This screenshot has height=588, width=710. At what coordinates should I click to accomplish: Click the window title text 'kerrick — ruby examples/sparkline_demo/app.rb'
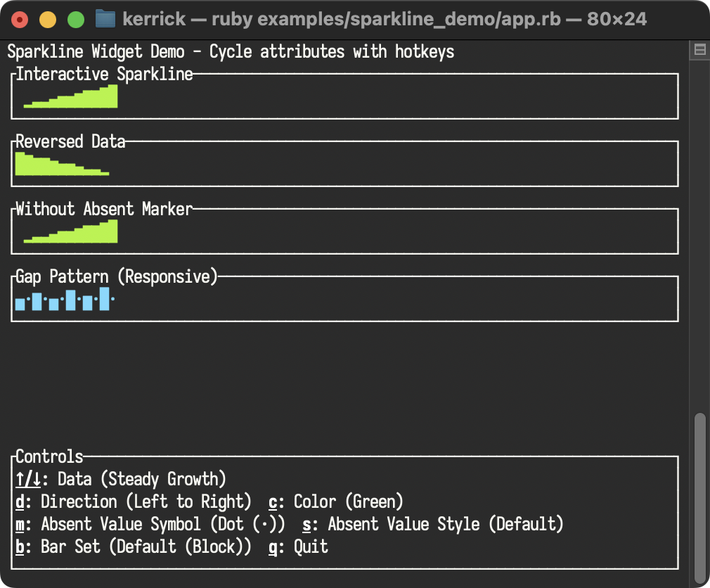point(342,20)
